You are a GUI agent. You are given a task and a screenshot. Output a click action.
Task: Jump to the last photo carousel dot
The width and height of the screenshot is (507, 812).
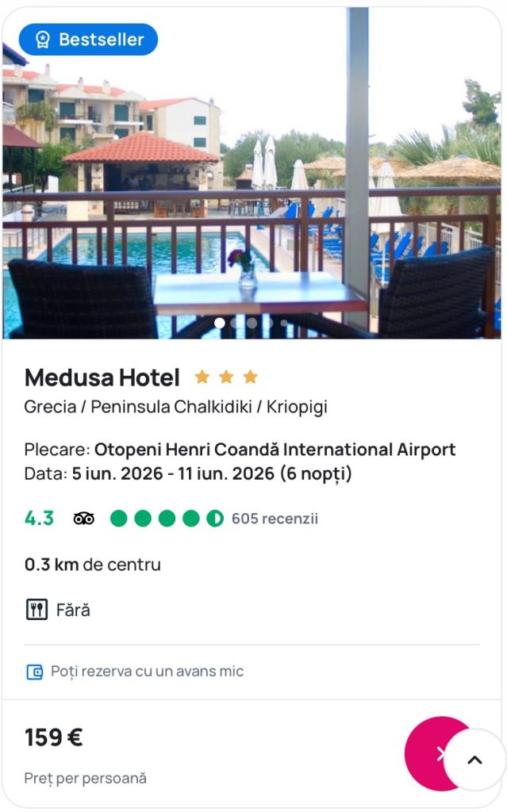[283, 323]
